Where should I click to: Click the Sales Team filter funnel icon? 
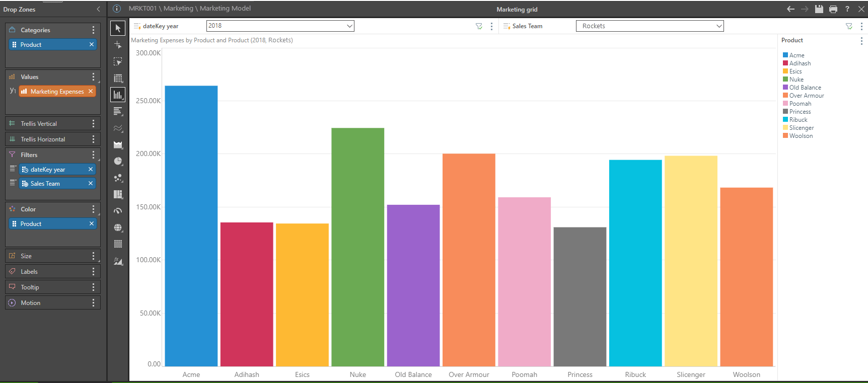849,26
